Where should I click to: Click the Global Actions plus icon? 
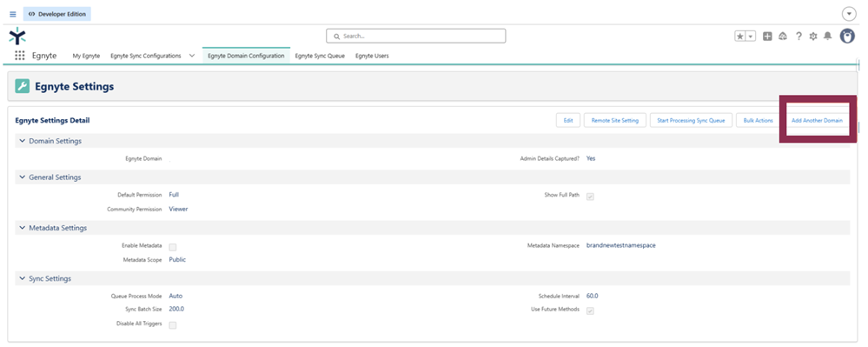767,36
